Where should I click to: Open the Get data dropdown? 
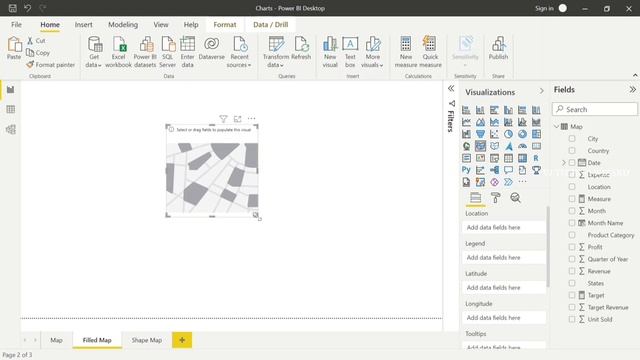[94, 52]
